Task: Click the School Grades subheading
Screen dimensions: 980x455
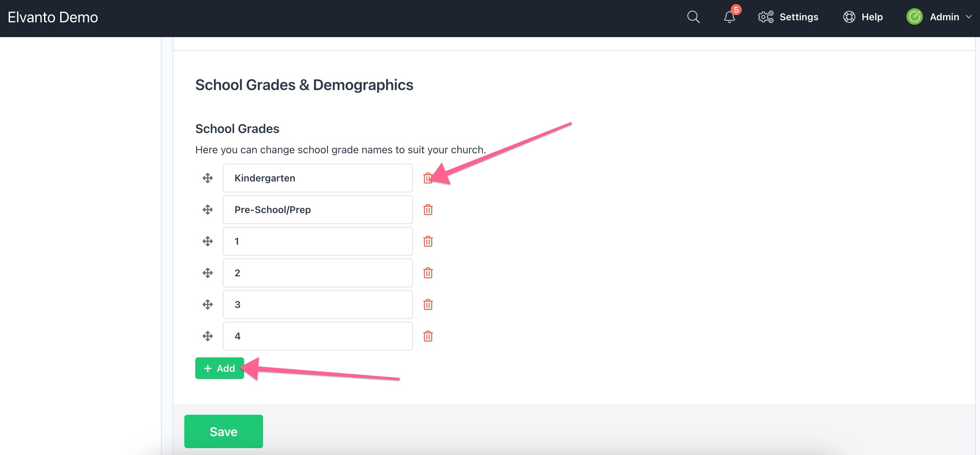Action: (237, 129)
